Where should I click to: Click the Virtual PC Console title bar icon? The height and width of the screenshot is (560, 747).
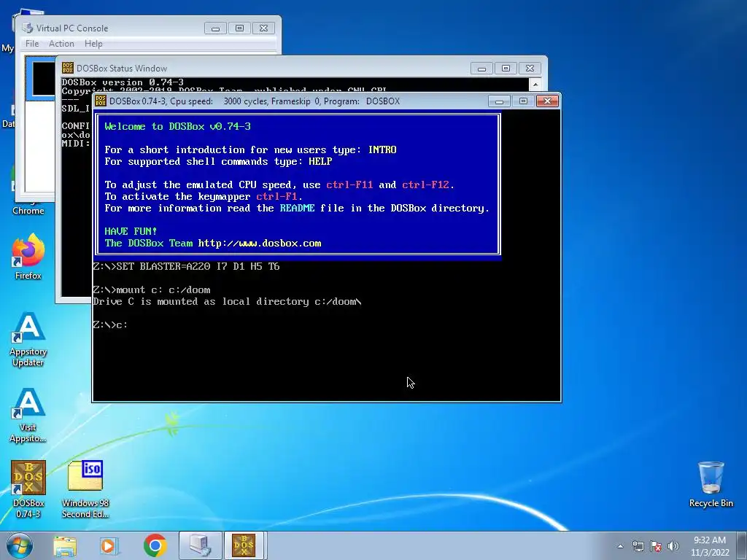(x=28, y=28)
